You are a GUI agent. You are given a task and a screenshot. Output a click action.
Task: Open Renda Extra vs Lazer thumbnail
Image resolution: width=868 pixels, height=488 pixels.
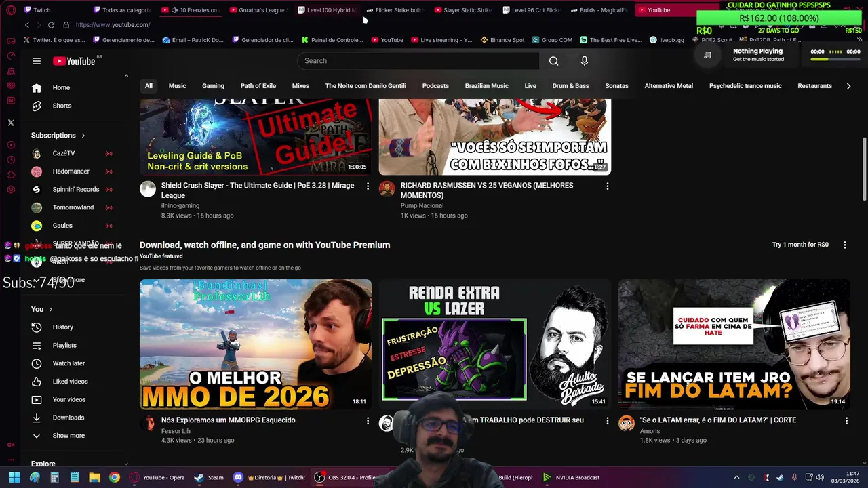pos(495,344)
